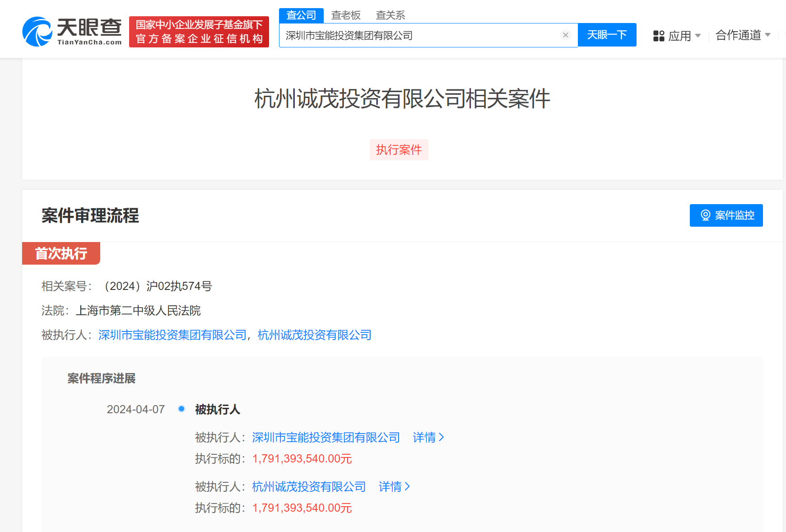The width and height of the screenshot is (786, 532).
Task: Switch to the 查老板 search tab
Action: (346, 15)
